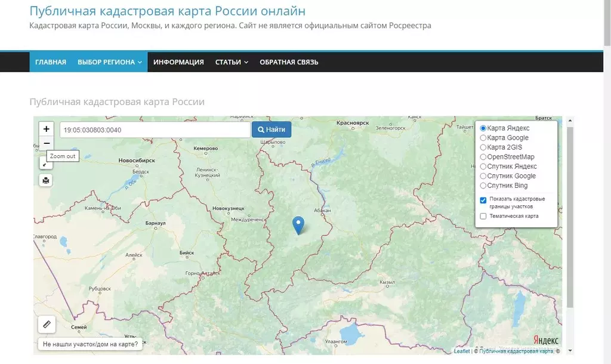This screenshot has height=364, width=611.
Task: Uncheck Показать кадастровые границы участков
Action: 483,200
